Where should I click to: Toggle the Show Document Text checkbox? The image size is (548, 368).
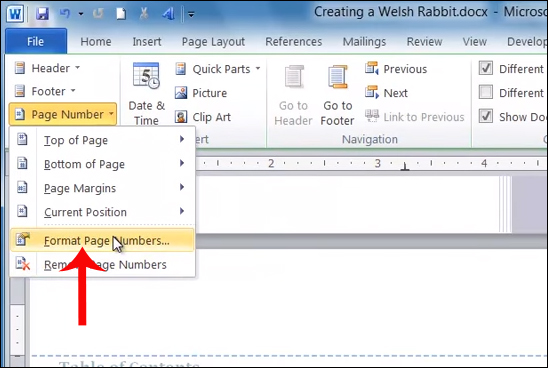pos(486,116)
